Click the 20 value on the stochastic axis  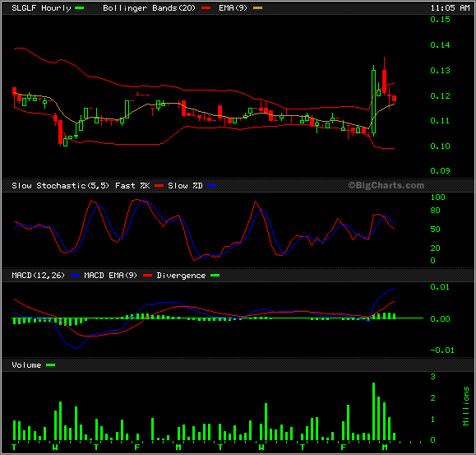[436, 248]
